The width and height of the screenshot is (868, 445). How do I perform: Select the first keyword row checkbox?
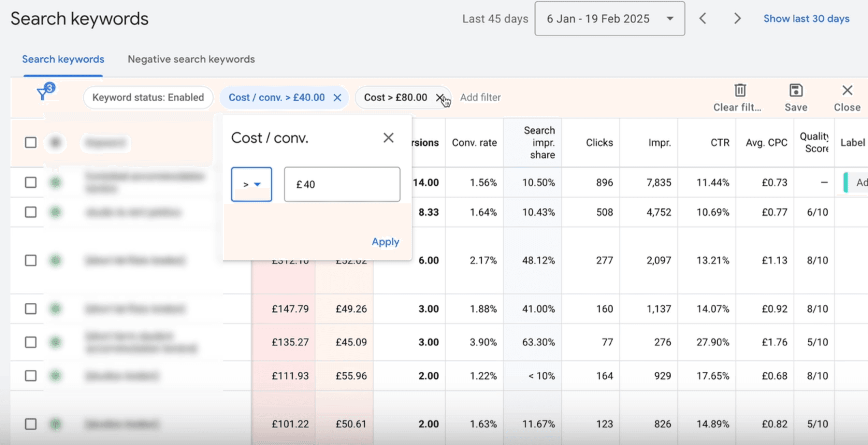click(x=31, y=182)
